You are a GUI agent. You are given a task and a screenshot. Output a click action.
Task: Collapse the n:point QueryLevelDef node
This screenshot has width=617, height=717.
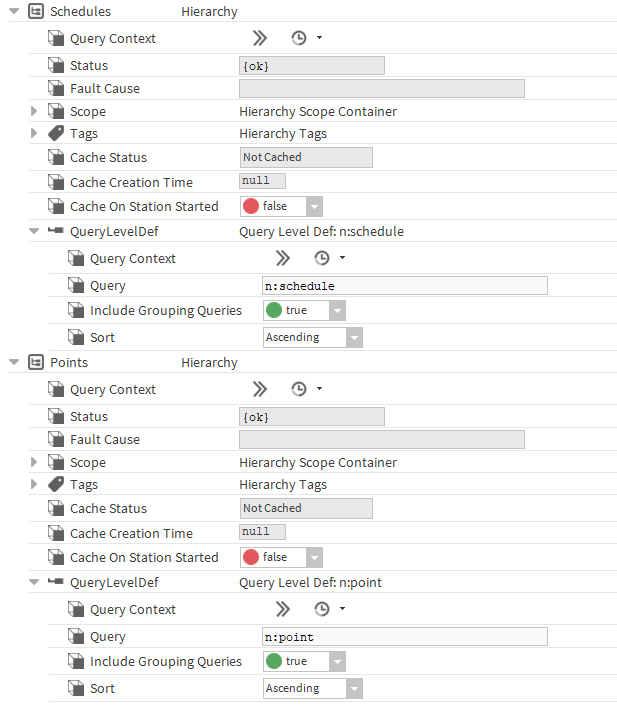pyautogui.click(x=34, y=582)
